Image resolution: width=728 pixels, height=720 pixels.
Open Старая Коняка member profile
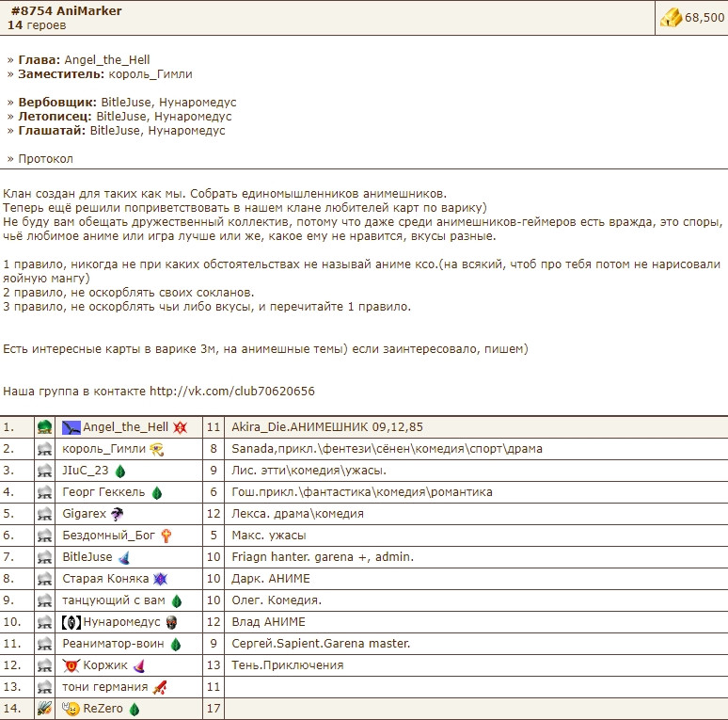(105, 579)
